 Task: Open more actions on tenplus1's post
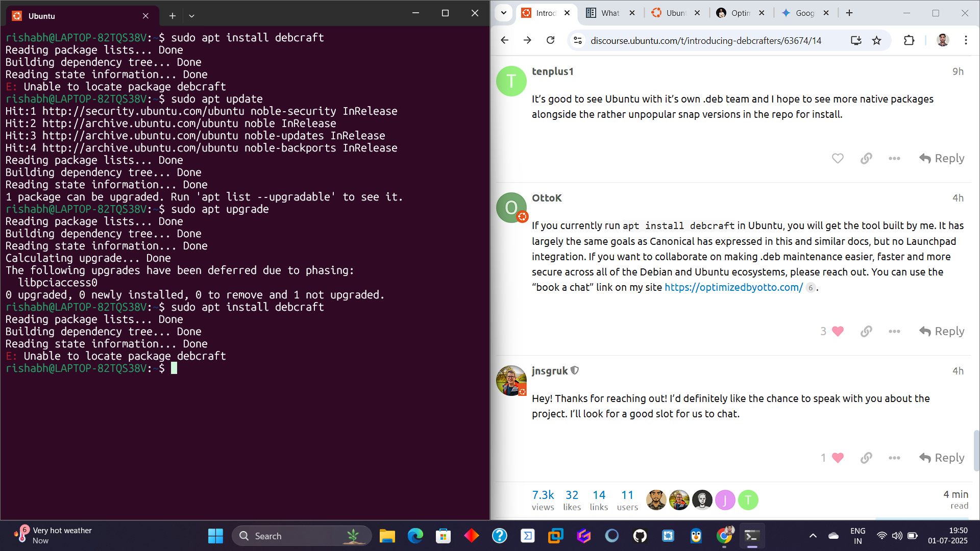(894, 158)
